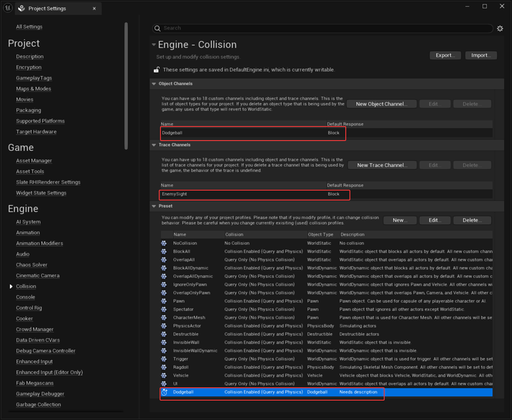This screenshot has width=512, height=420.
Task: Click the NoCollision preset profile icon
Action: [164, 243]
